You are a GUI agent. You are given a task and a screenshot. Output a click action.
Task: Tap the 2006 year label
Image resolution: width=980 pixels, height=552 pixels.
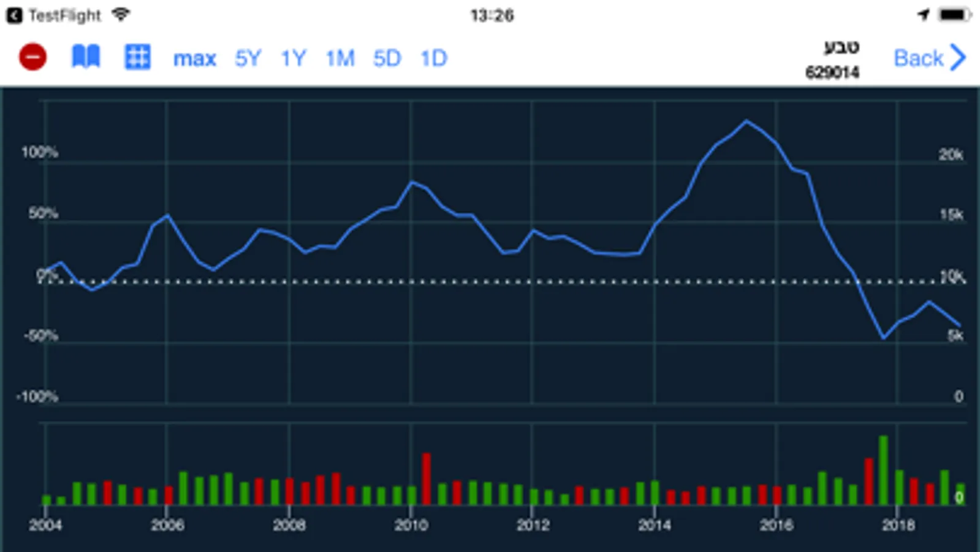pos(167,525)
